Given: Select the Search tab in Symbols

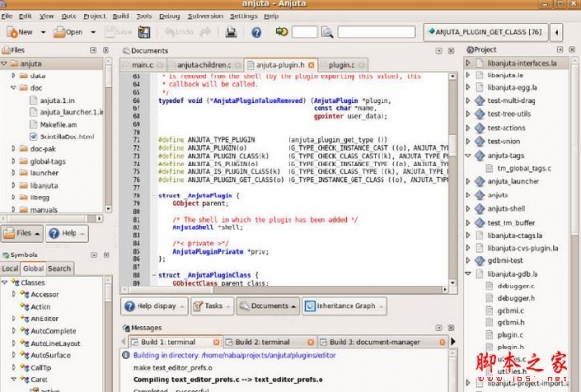Looking at the screenshot, I should pos(59,268).
